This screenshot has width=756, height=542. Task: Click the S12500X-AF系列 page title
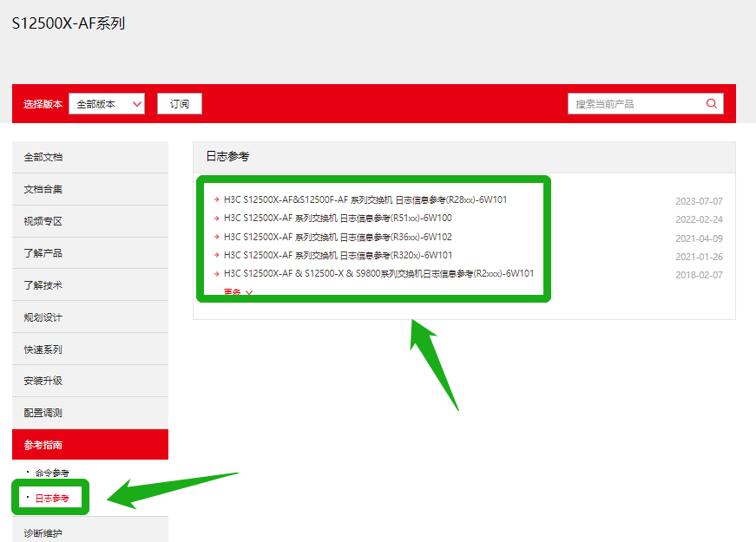[x=69, y=23]
